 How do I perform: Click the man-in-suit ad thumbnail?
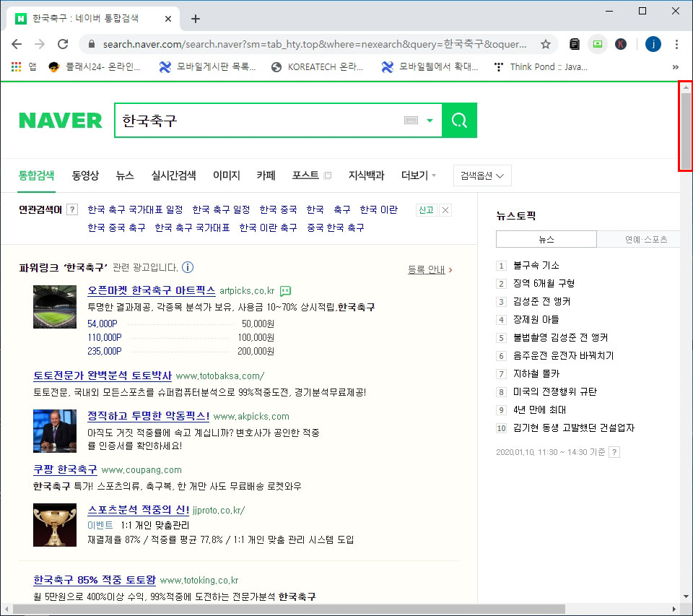(55, 431)
